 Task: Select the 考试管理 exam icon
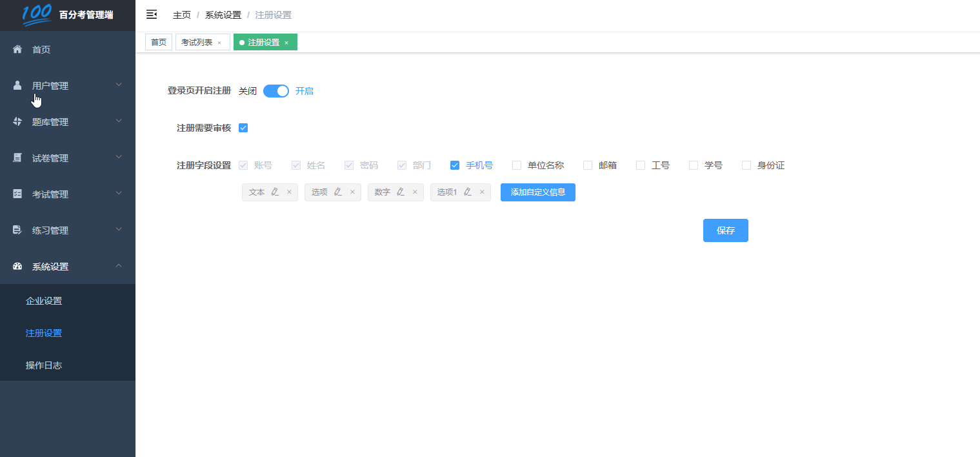coord(16,194)
